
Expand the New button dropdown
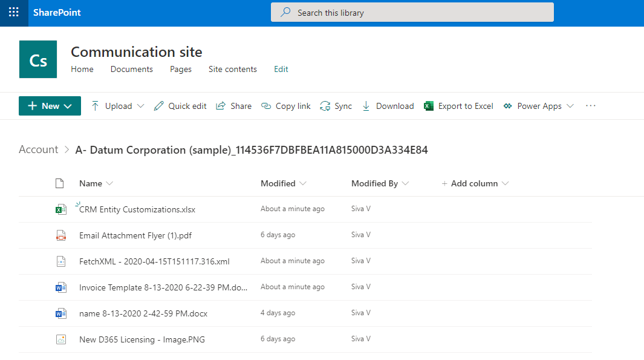68,106
